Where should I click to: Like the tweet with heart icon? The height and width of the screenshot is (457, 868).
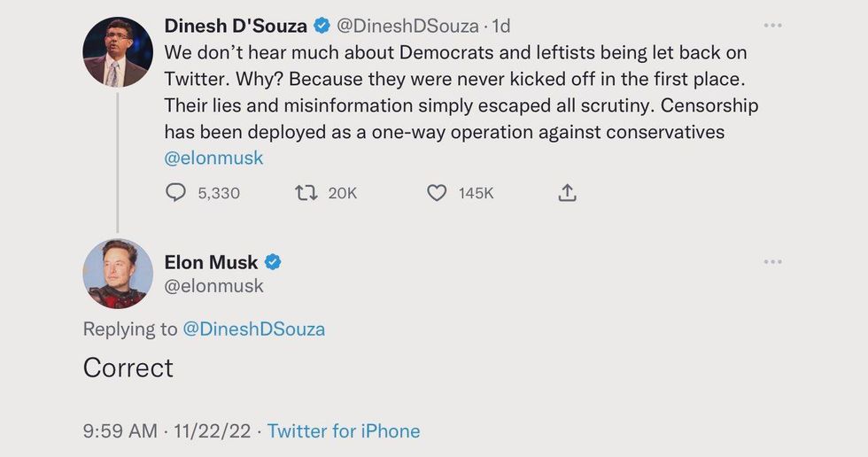point(437,192)
